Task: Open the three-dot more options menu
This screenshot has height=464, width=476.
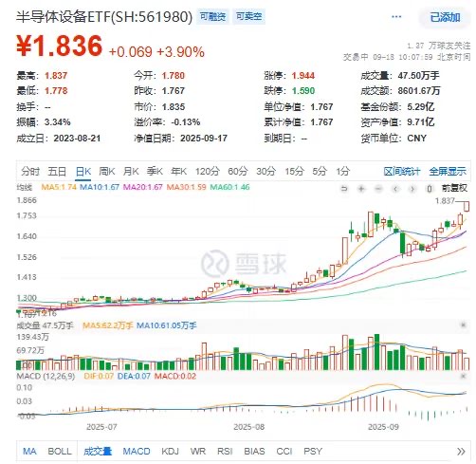Action: click(x=396, y=17)
